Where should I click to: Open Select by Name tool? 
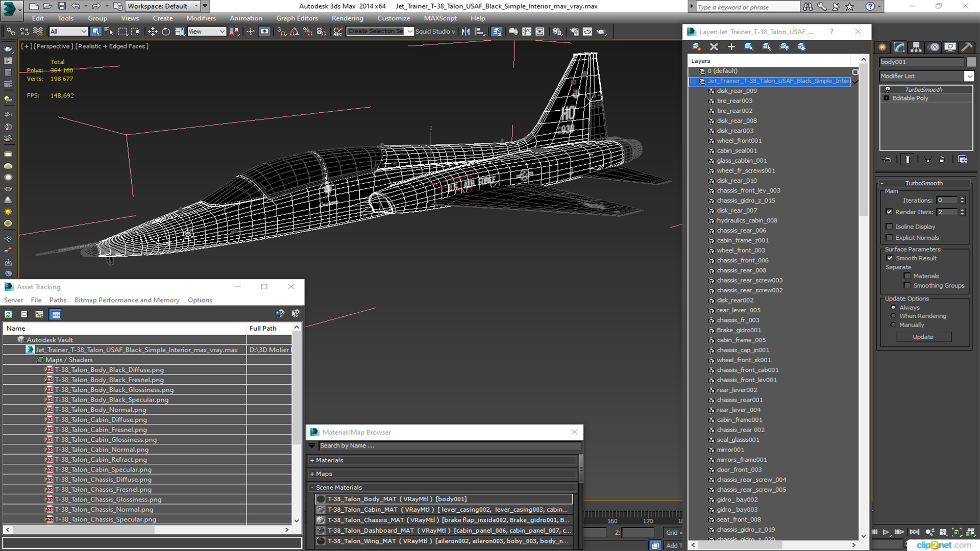tap(109, 32)
